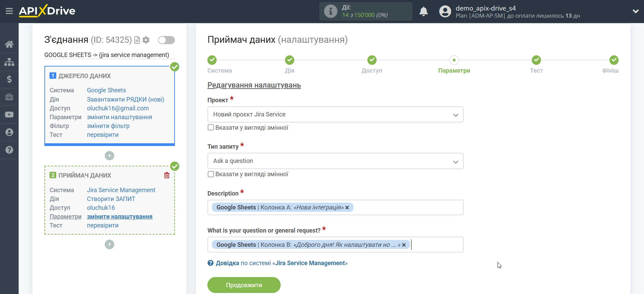Add a step below the data source
644x294 pixels.
pyautogui.click(x=109, y=156)
